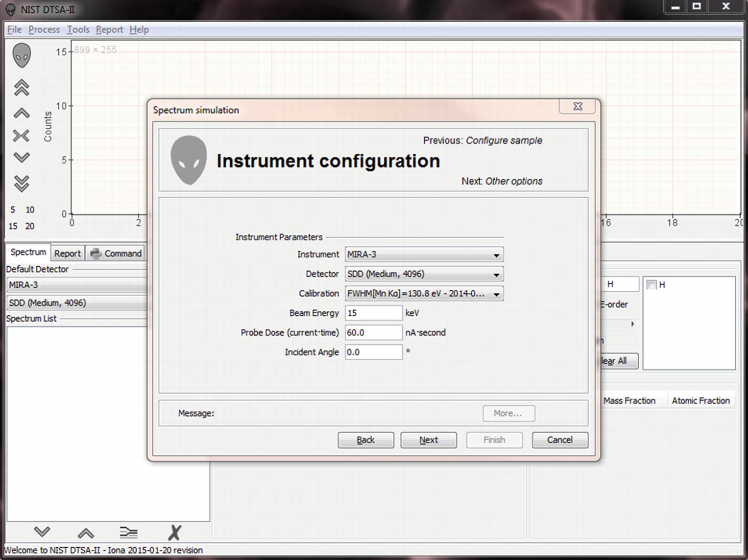The height and width of the screenshot is (560, 748).
Task: Open the File menu
Action: pos(14,29)
